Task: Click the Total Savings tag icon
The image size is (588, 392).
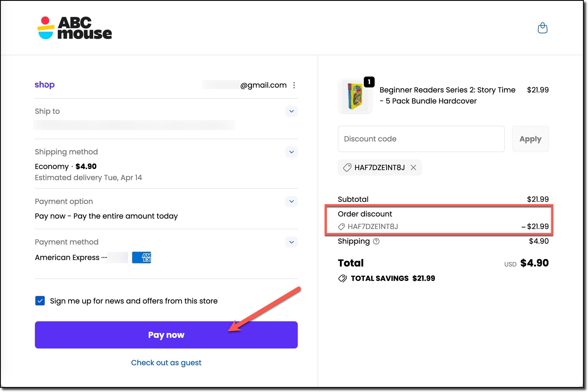Action: pos(342,278)
